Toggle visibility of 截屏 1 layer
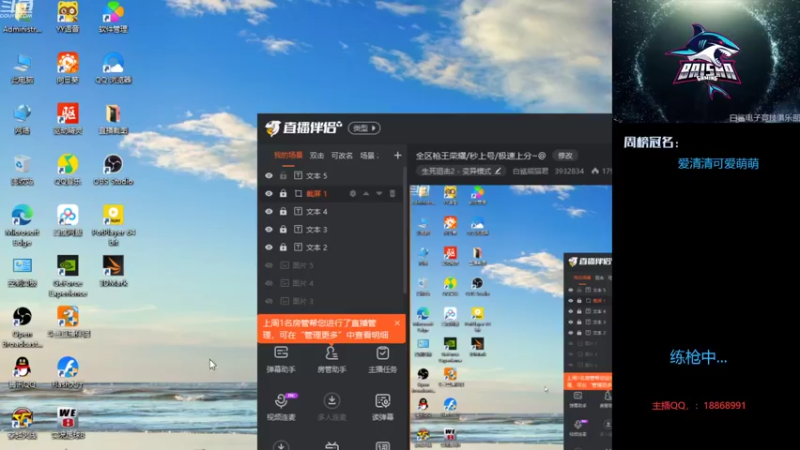Image resolution: width=800 pixels, height=450 pixels. click(269, 193)
